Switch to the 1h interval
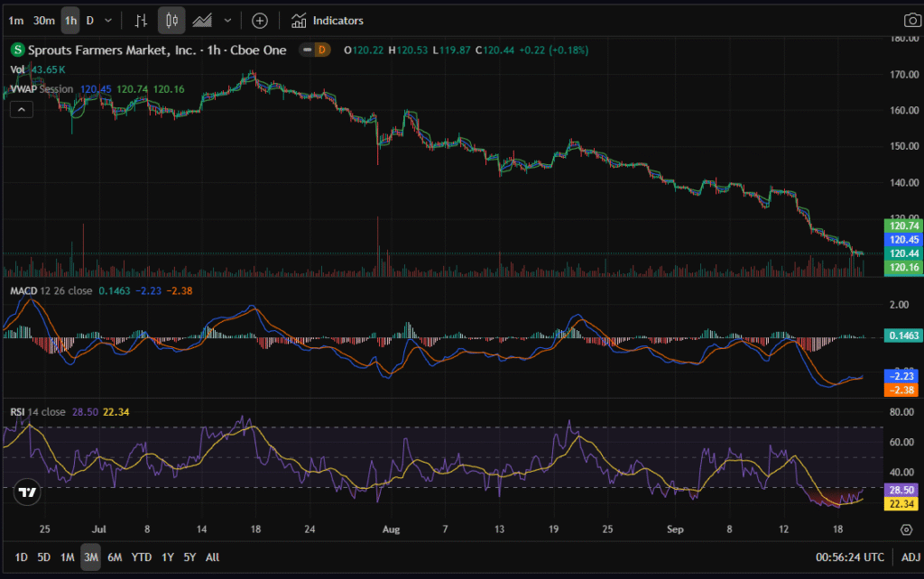Viewport: 924px width, 579px height. [x=70, y=20]
